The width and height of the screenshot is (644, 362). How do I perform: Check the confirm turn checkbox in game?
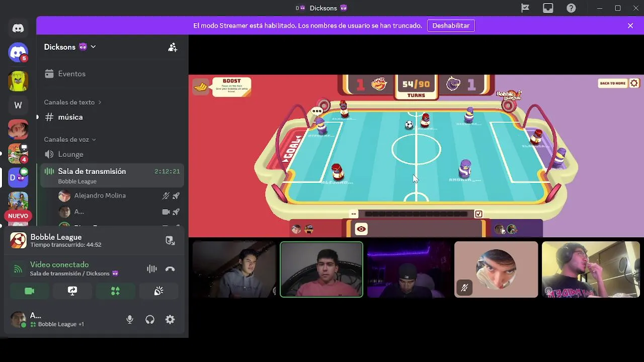tap(478, 214)
